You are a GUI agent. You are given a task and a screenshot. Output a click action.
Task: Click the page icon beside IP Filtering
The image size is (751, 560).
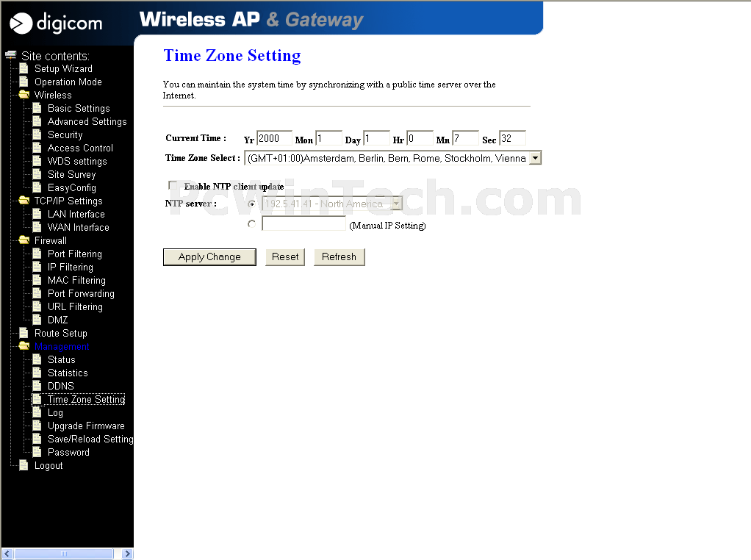37,267
